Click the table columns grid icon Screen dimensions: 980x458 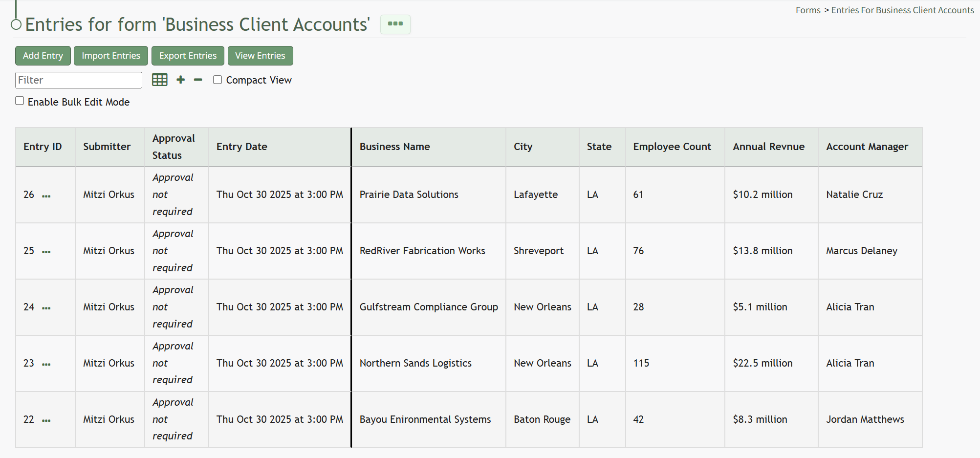160,80
